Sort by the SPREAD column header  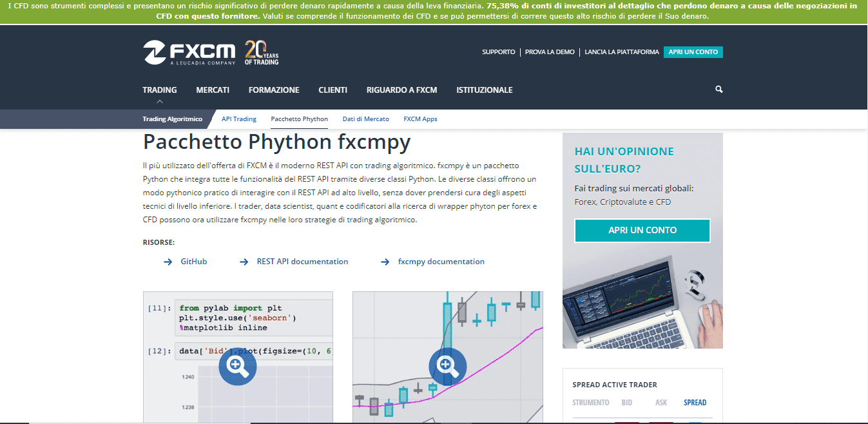(695, 402)
